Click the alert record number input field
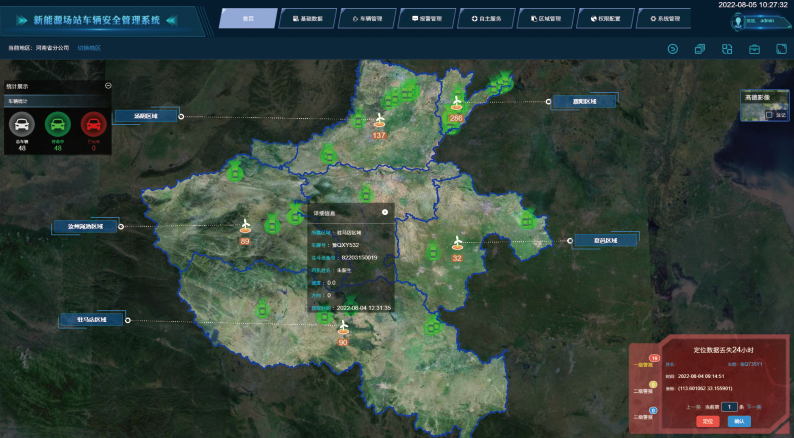This screenshot has height=438, width=794. pyautogui.click(x=730, y=407)
